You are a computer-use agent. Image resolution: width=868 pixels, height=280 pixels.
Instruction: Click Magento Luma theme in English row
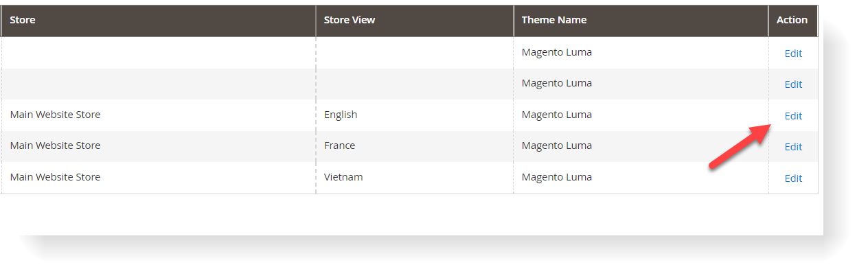(556, 115)
